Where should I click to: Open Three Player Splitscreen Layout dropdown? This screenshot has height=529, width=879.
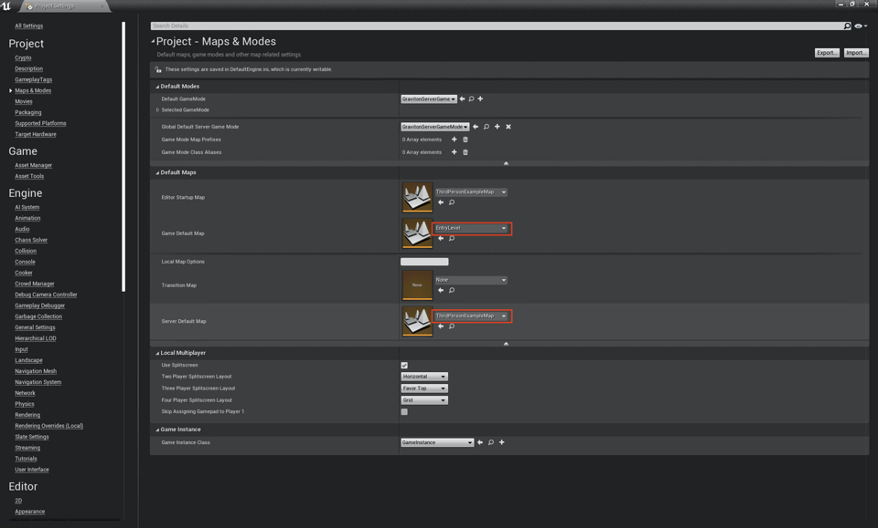click(424, 388)
